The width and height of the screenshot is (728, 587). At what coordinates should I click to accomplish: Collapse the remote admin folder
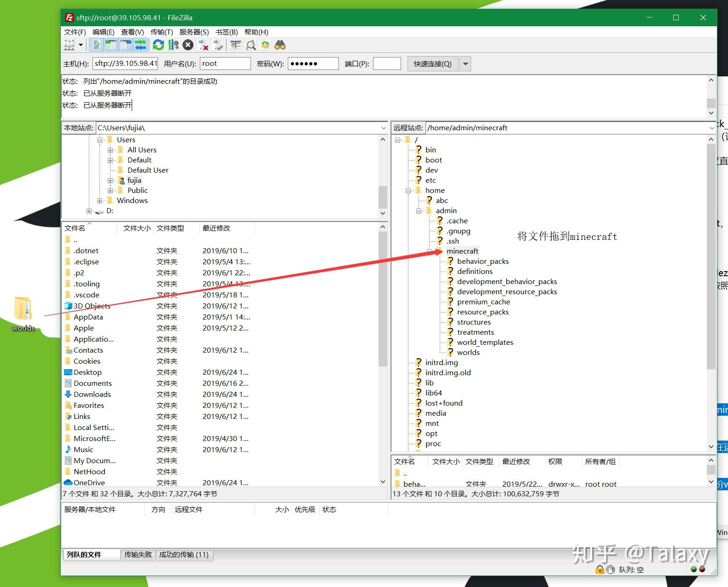(419, 211)
